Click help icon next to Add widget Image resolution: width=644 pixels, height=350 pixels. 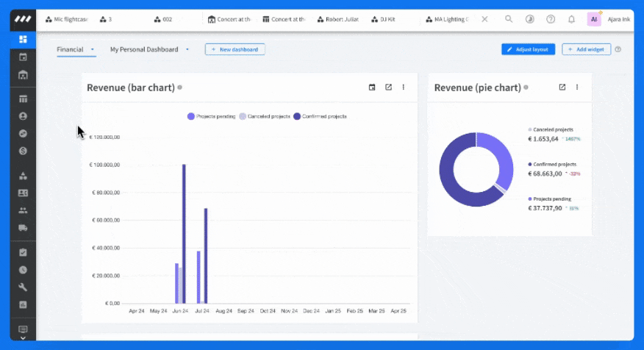point(618,49)
